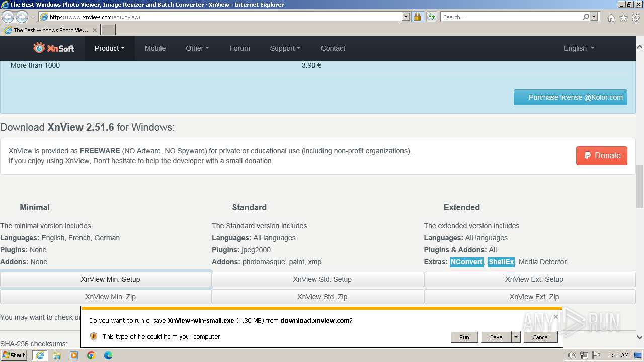Open a new blank tab
The width and height of the screenshot is (644, 362).
108,30
